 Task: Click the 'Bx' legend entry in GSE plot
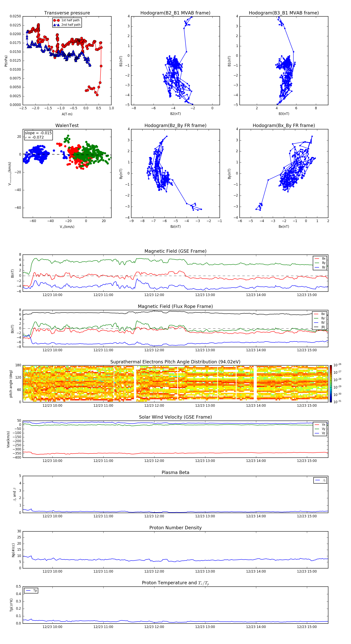(x=320, y=259)
